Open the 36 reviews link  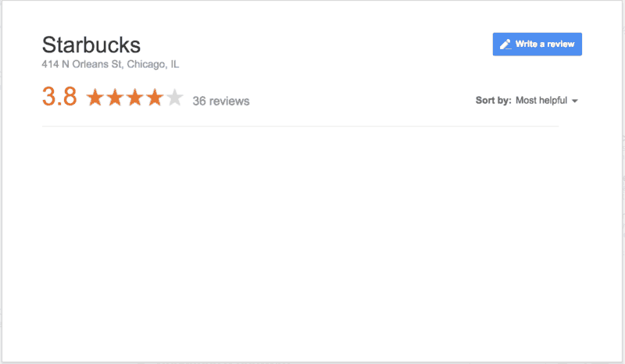coord(221,102)
